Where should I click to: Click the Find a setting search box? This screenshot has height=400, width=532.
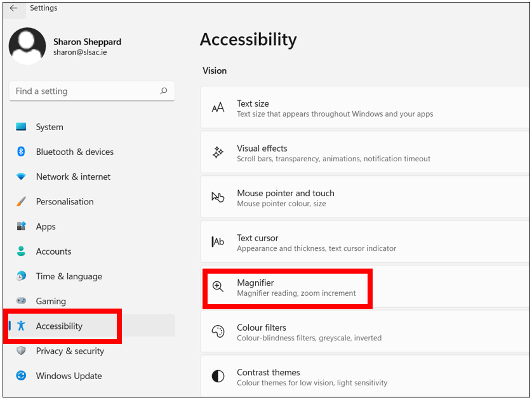92,91
